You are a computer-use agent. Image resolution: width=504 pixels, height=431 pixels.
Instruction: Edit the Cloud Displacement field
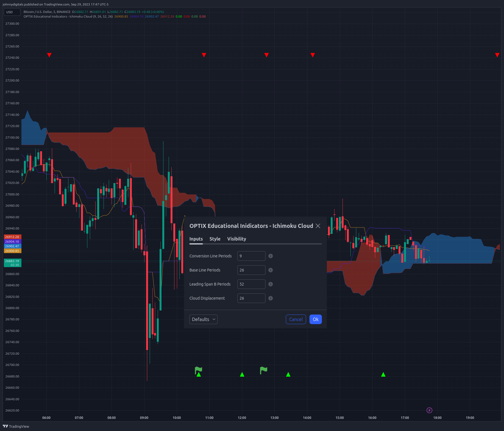pos(251,298)
